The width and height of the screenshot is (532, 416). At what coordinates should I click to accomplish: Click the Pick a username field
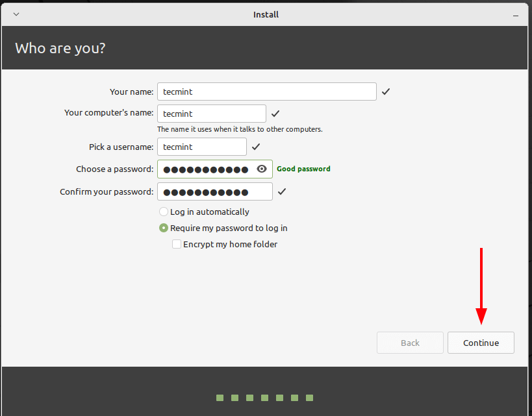(x=201, y=147)
